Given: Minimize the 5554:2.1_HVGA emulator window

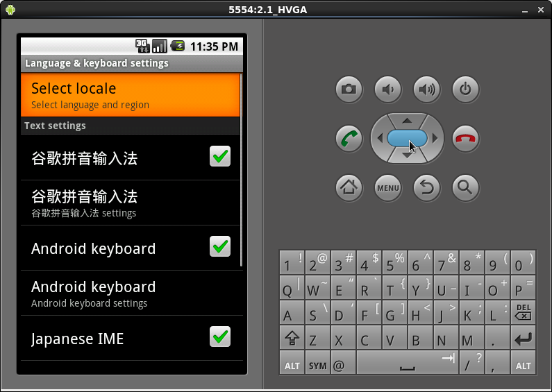Looking at the screenshot, I should tap(525, 10).
